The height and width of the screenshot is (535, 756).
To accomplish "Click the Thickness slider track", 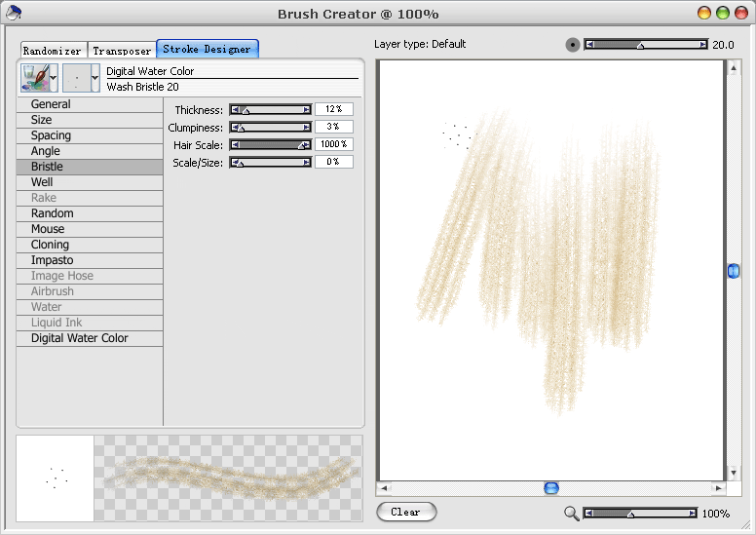I will point(271,110).
